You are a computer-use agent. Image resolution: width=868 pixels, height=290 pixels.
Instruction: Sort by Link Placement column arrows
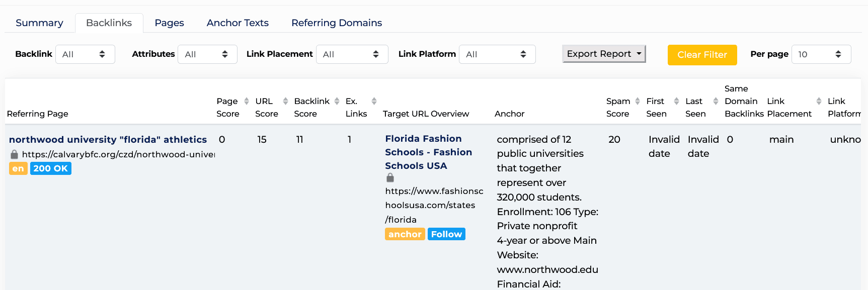[x=819, y=101]
